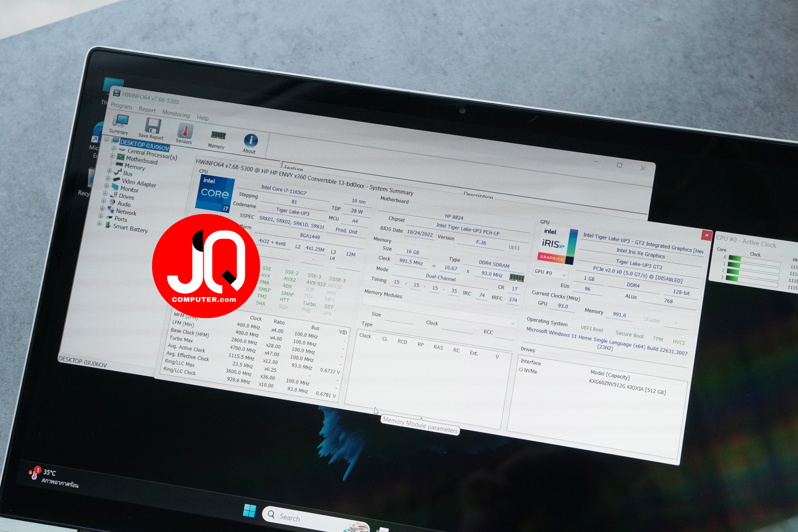Click the Memory toolbar icon

(218, 136)
